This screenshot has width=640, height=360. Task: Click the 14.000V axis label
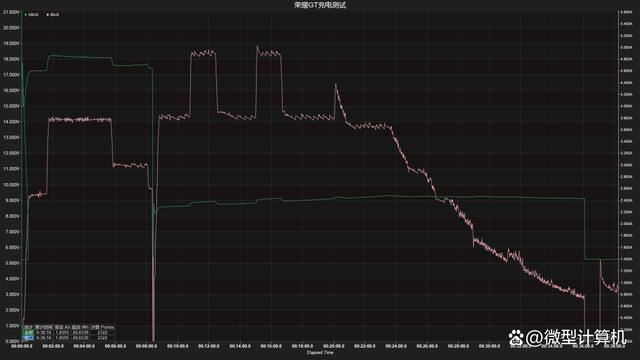11,122
